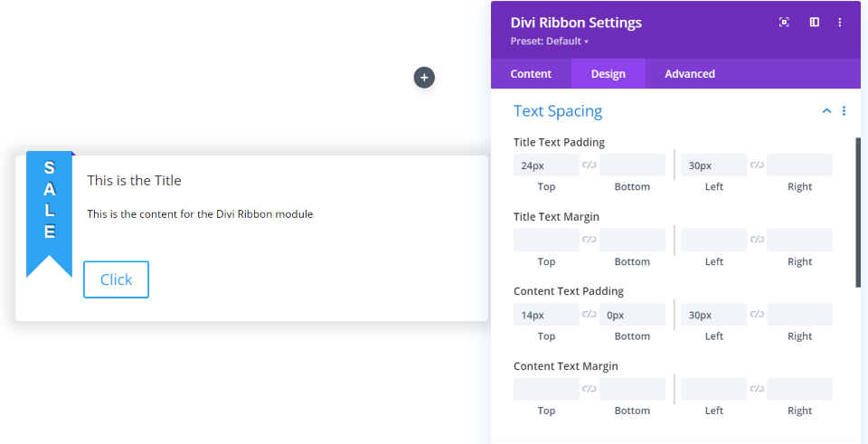Switch to the Content tab
Image resolution: width=868 pixels, height=444 pixels.
[x=531, y=74]
